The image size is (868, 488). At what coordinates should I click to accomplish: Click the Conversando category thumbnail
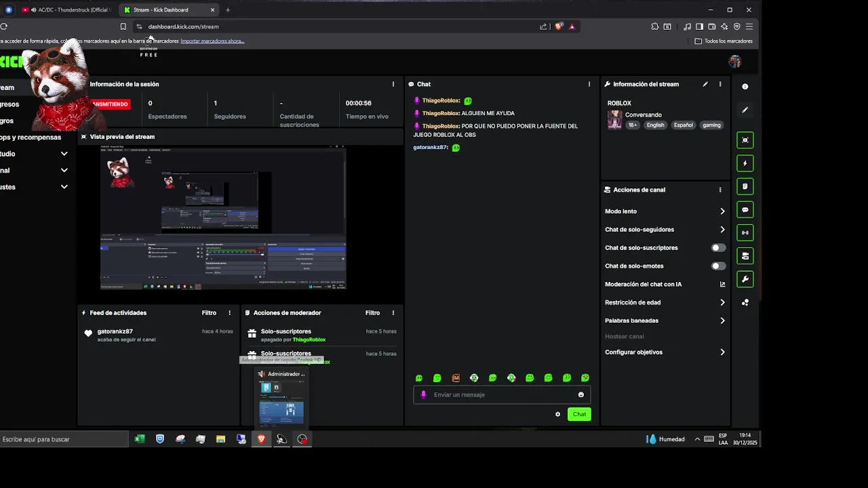click(614, 119)
